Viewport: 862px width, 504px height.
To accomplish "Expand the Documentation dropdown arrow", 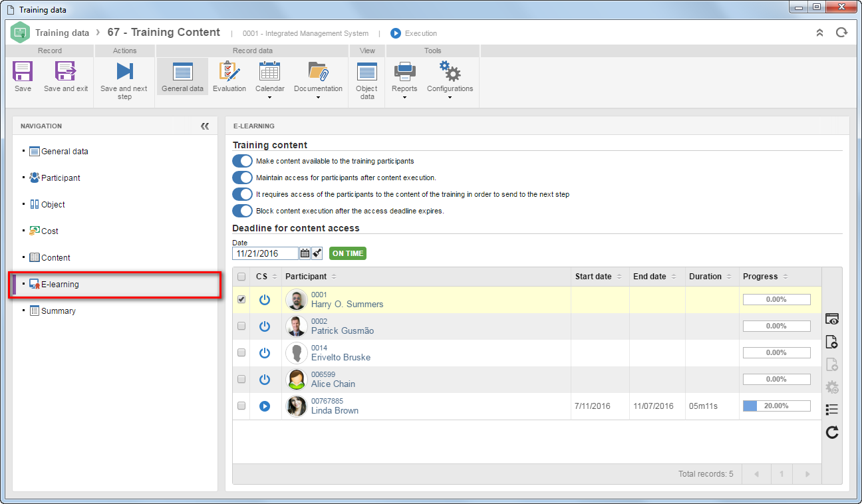I will [318, 98].
